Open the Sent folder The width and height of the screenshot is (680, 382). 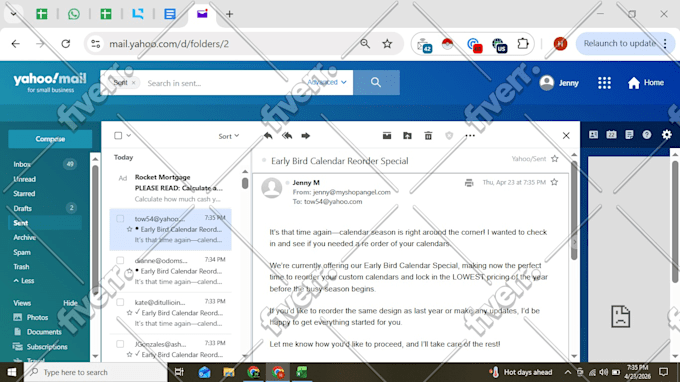click(20, 223)
